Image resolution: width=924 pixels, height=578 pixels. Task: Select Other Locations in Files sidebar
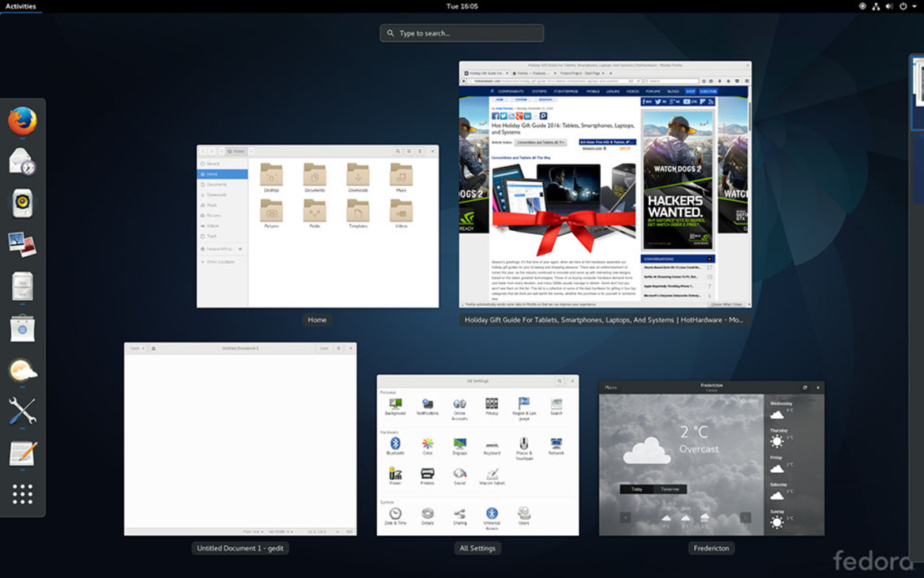tap(222, 262)
